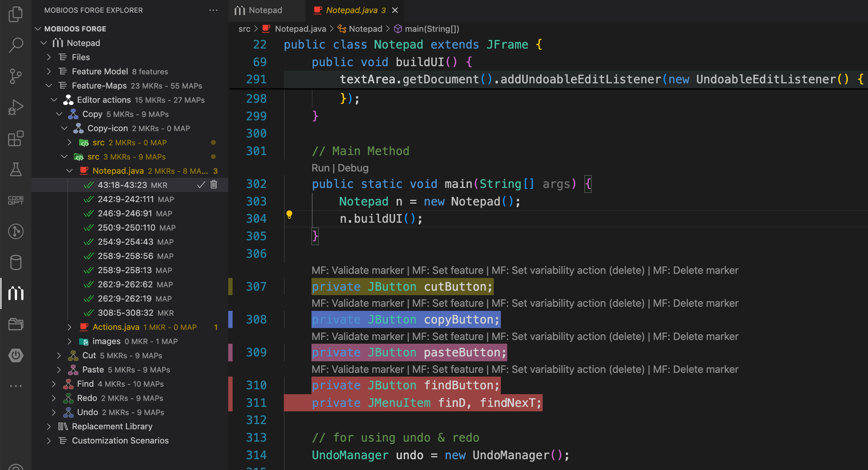Open the Explorer files icon in activity bar
This screenshot has height=470, width=868.
coord(16,14)
